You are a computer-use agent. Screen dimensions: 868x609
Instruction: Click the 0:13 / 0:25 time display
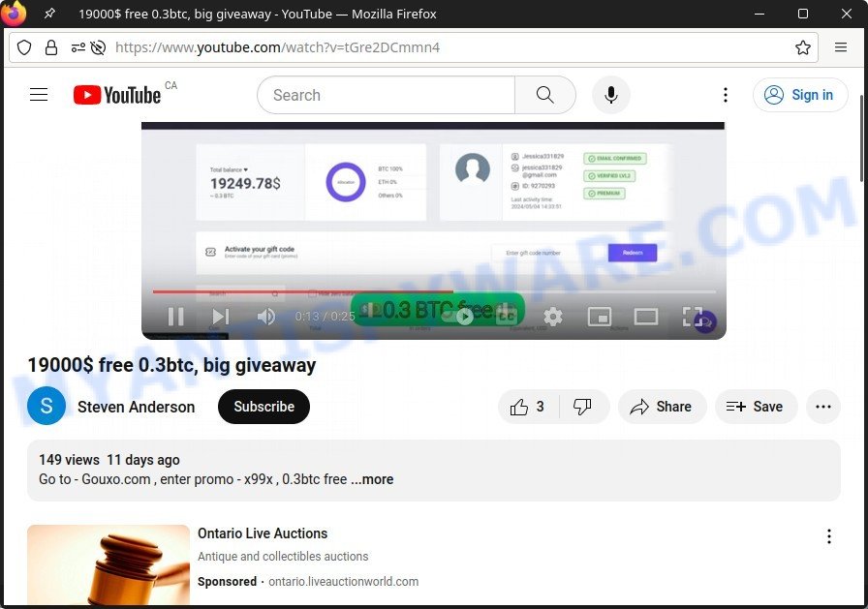[325, 317]
